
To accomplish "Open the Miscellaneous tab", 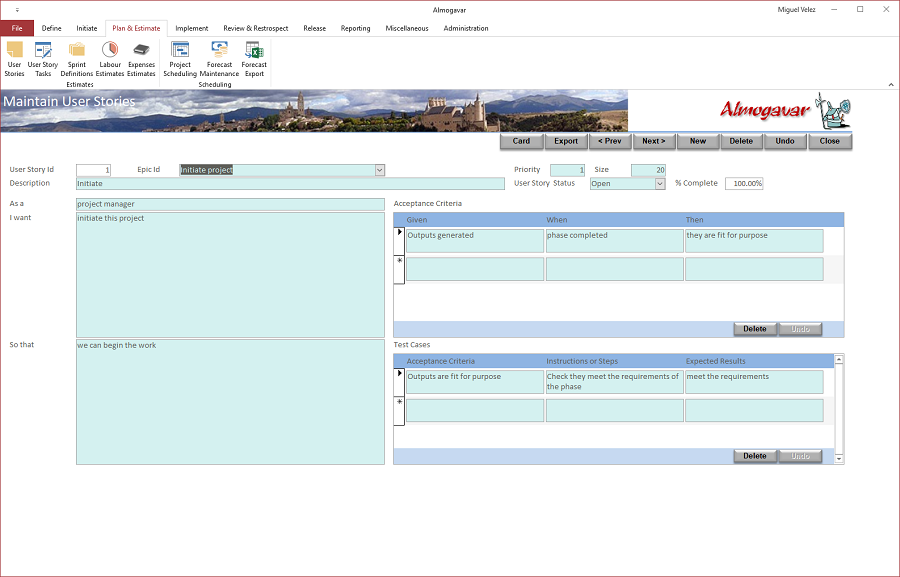I will (407, 28).
